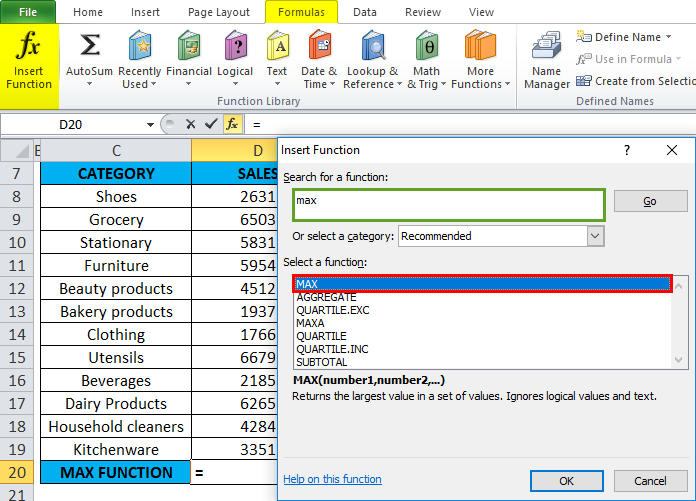
Task: Open Recently Used functions icon
Action: tap(139, 47)
